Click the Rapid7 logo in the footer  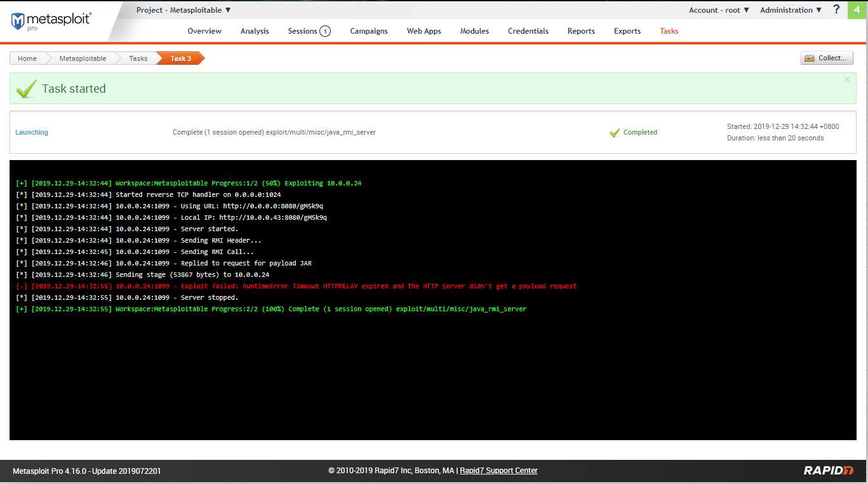[x=829, y=471]
